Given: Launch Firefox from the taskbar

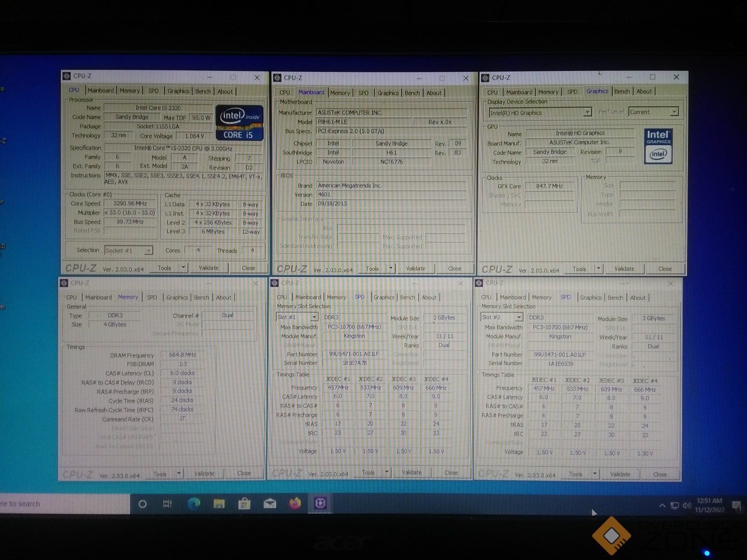Looking at the screenshot, I should (295, 504).
